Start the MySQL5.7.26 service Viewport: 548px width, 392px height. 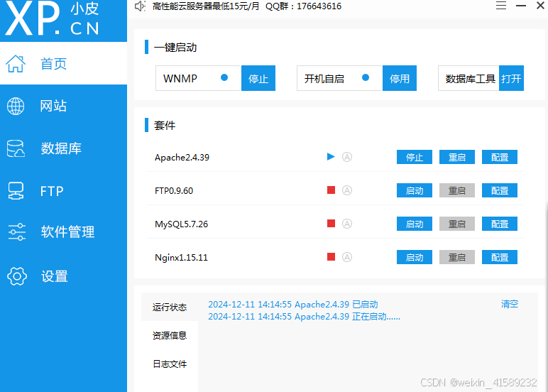[x=415, y=224]
